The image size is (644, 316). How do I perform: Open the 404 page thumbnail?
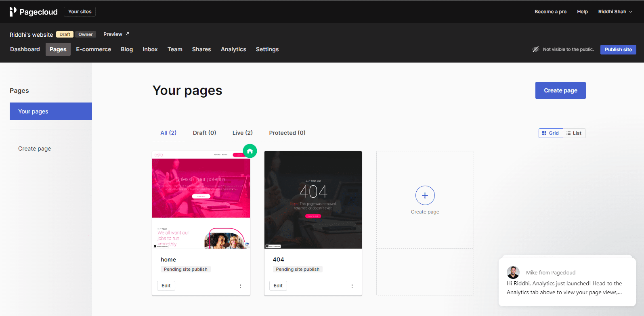[313, 200]
